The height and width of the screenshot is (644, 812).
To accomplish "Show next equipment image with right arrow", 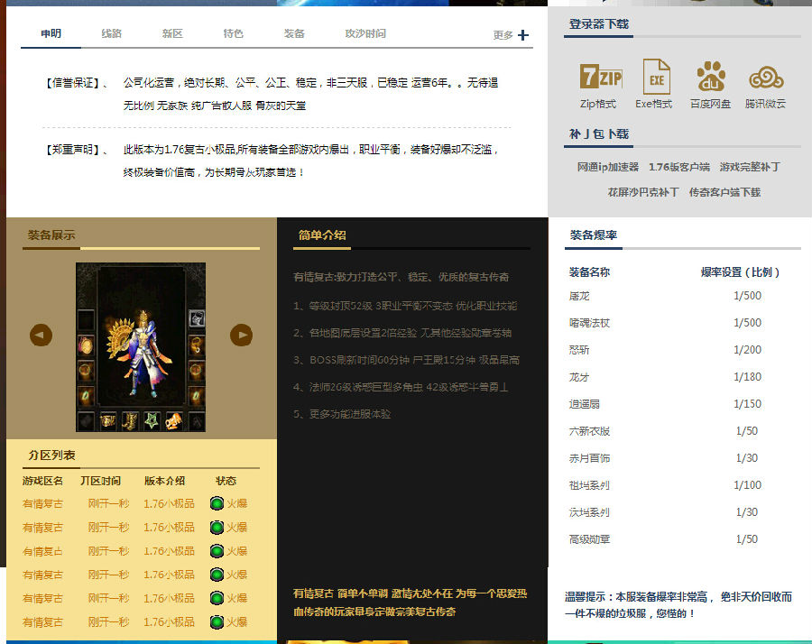I will (241, 335).
